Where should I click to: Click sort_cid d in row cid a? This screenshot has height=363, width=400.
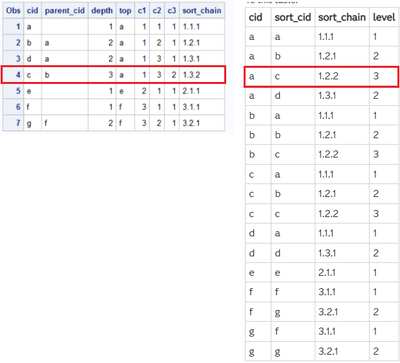click(278, 96)
